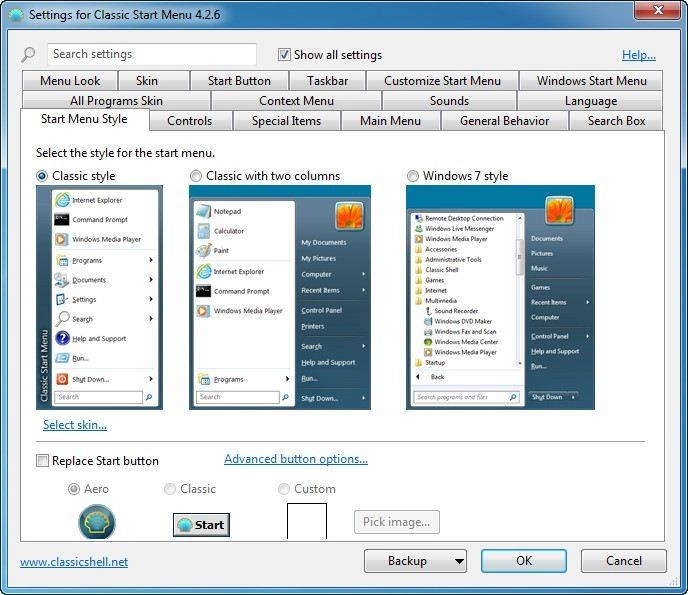
Task: Select the Start Menu Style tab
Action: click(84, 119)
